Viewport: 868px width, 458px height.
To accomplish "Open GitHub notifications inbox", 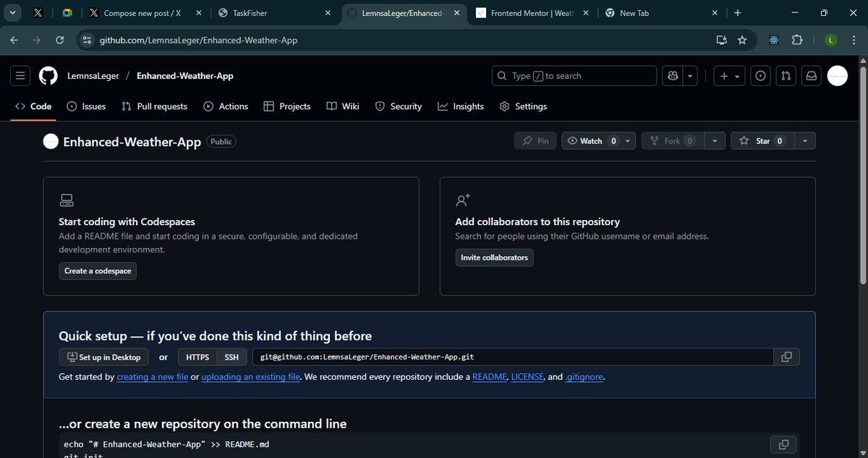I will click(x=811, y=75).
